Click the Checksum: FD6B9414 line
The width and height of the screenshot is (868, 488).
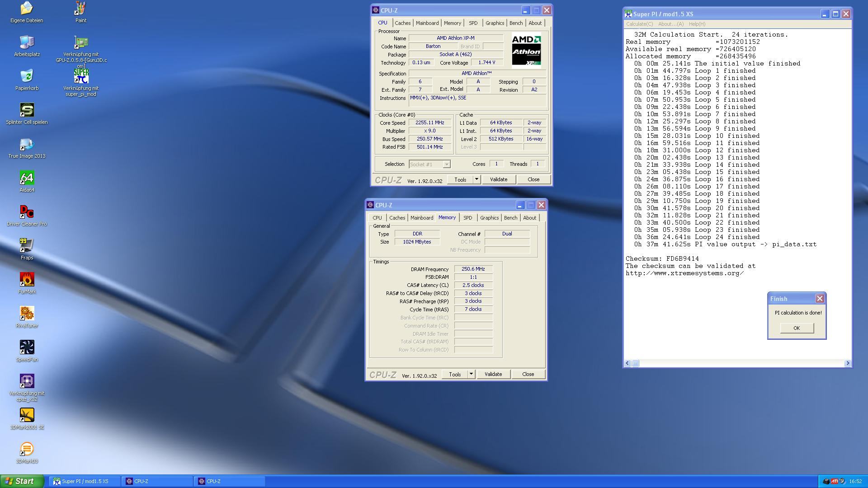click(x=662, y=259)
